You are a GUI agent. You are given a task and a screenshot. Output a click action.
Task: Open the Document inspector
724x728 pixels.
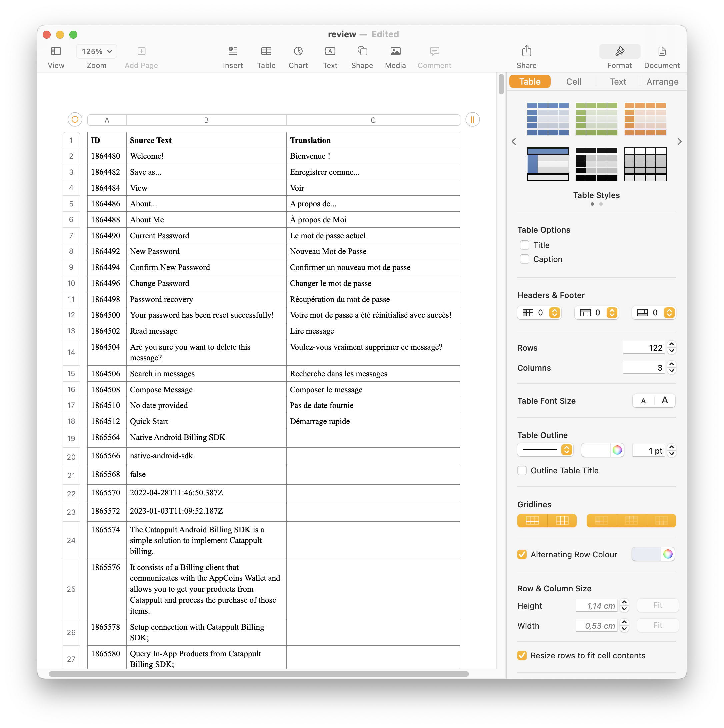(662, 51)
